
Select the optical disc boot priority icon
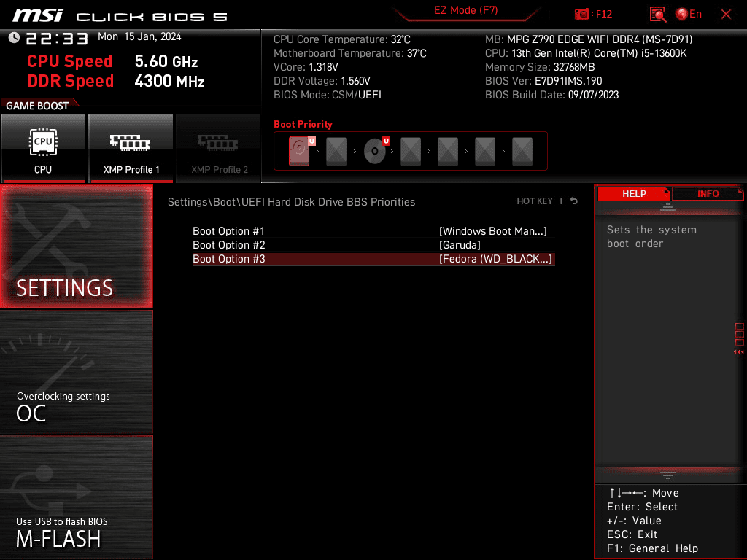[x=376, y=151]
